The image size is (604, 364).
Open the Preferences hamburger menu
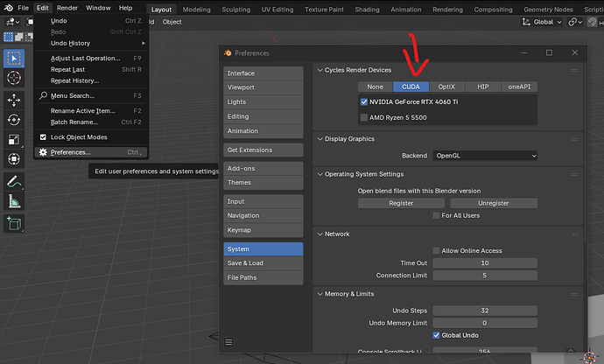228,342
